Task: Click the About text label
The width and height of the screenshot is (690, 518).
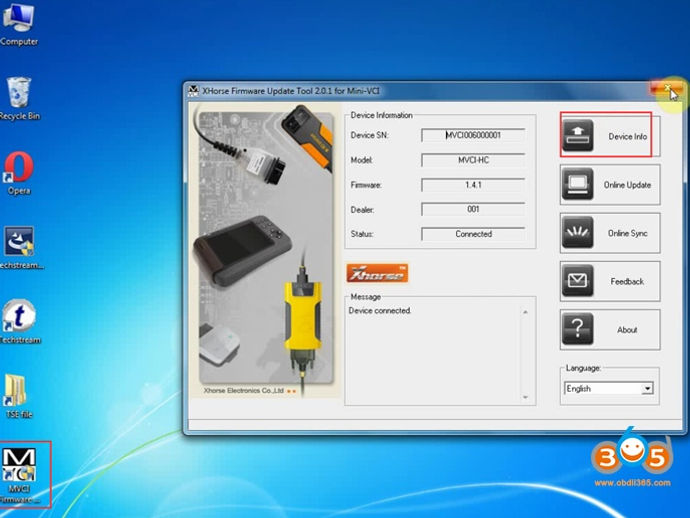Action: 627,330
